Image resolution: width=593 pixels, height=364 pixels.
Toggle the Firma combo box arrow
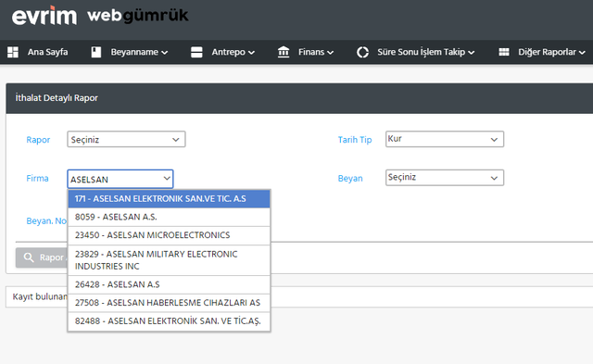click(167, 179)
